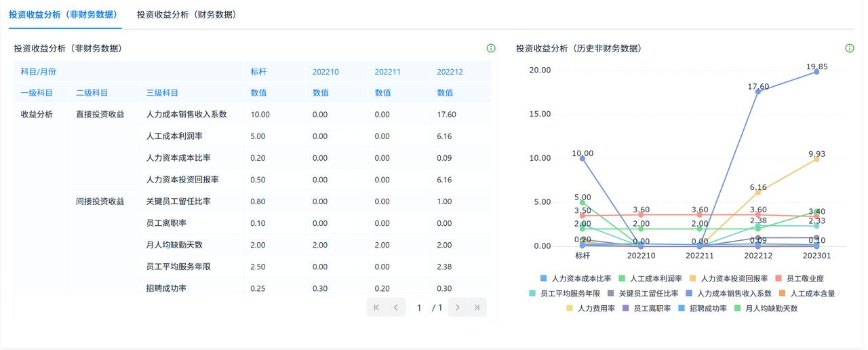Toggle 人力费用率 legend series
The width and height of the screenshot is (868, 350).
click(x=591, y=309)
